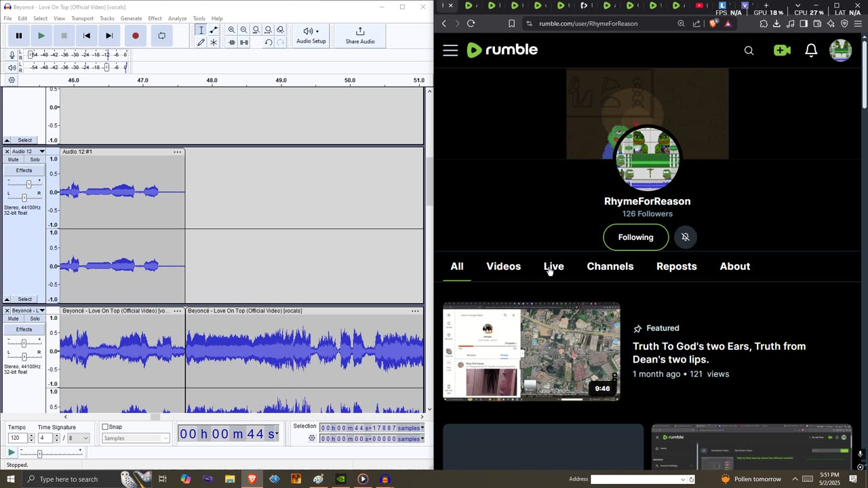Solo the Beyoncé track
Viewport: 868px width, 488px height.
[x=35, y=319]
